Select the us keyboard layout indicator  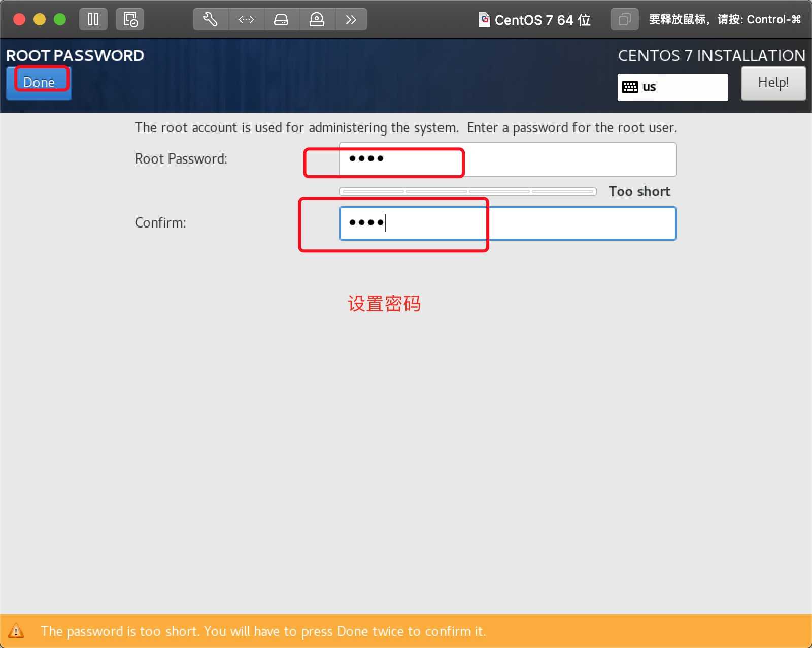pyautogui.click(x=672, y=87)
